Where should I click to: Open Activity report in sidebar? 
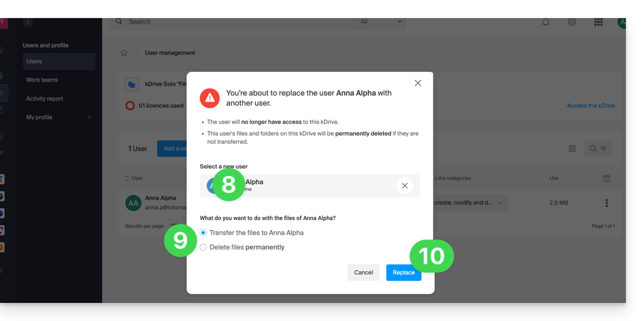[44, 99]
